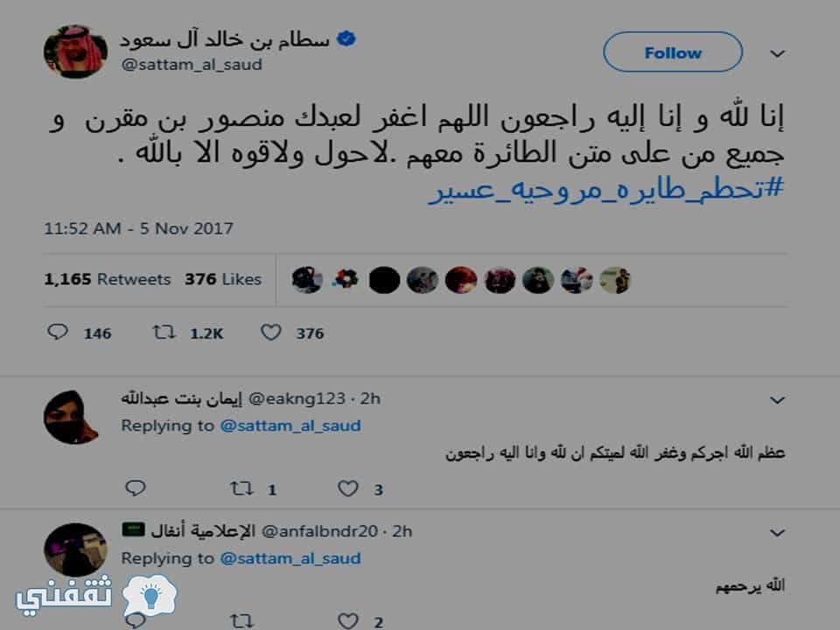Like the @eakng123 reply with 3 likes

[x=347, y=488]
